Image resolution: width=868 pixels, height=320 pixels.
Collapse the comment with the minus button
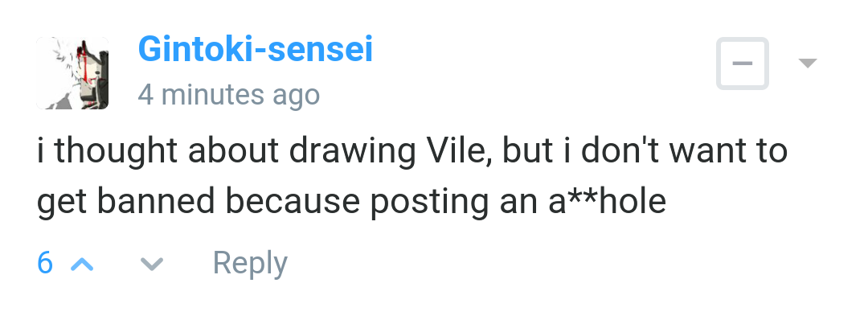point(743,63)
